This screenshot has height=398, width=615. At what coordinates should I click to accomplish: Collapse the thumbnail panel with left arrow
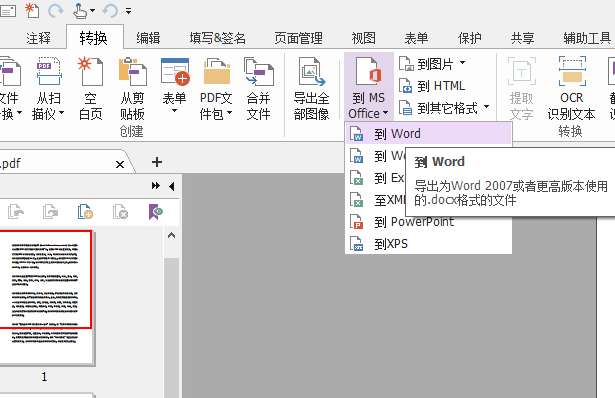[x=171, y=186]
